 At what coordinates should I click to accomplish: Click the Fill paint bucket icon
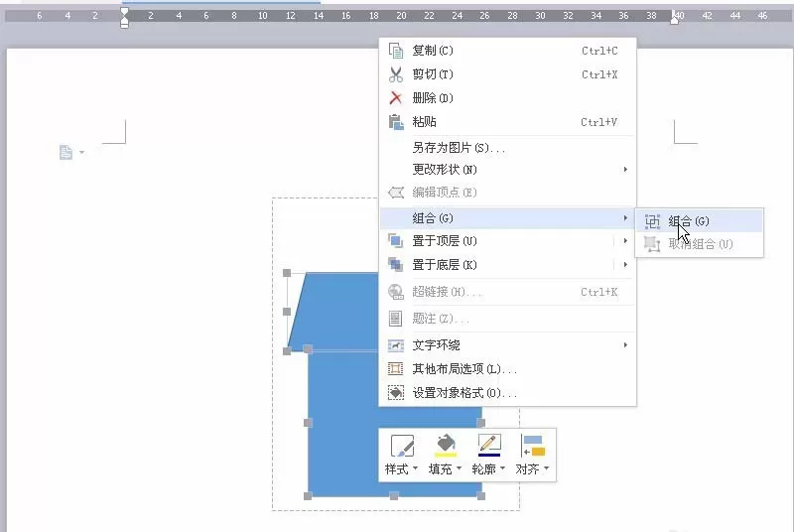[446, 446]
